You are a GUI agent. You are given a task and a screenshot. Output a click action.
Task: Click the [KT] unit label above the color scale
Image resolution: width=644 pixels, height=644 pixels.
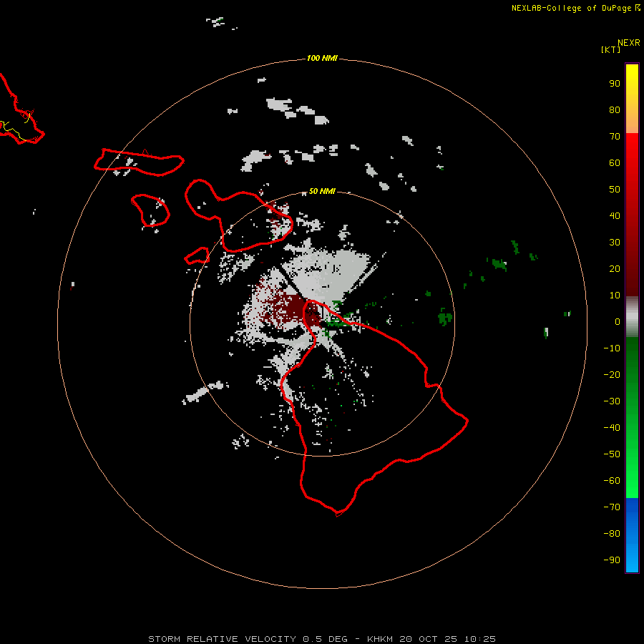610,49
